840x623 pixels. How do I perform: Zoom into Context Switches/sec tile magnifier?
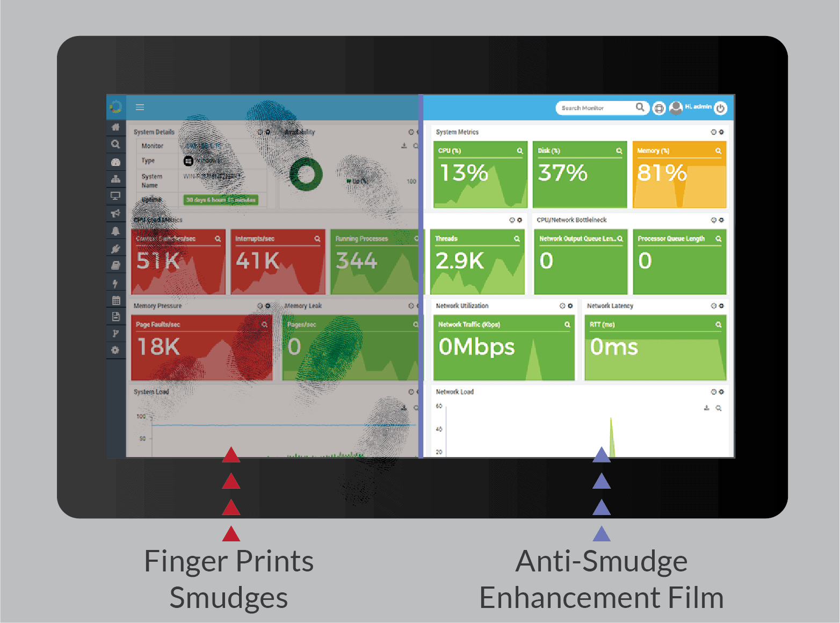(x=218, y=238)
